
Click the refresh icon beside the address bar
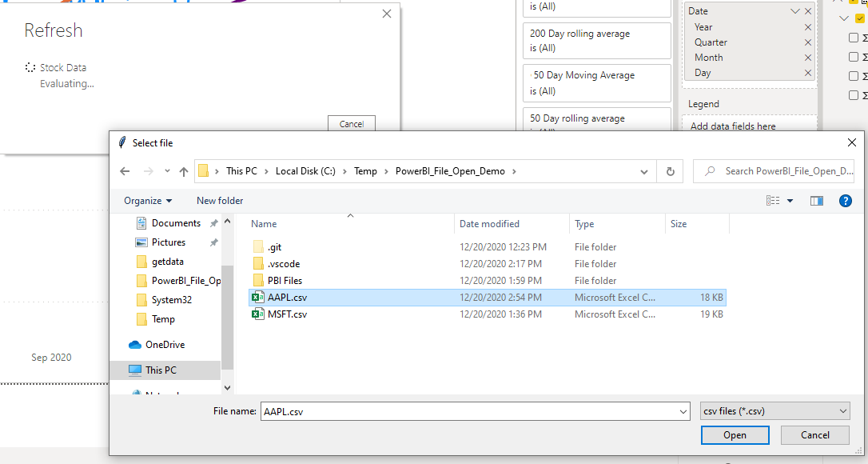(670, 170)
